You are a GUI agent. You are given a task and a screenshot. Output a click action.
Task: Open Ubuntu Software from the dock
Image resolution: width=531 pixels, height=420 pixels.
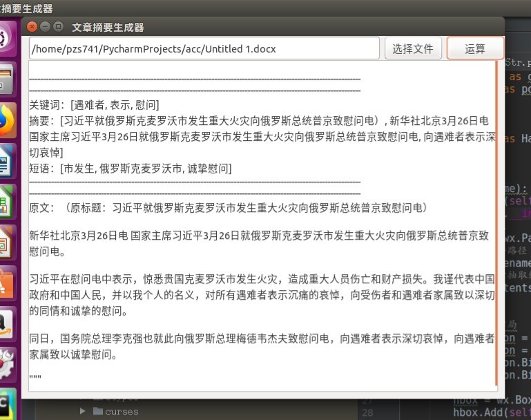coord(6,283)
